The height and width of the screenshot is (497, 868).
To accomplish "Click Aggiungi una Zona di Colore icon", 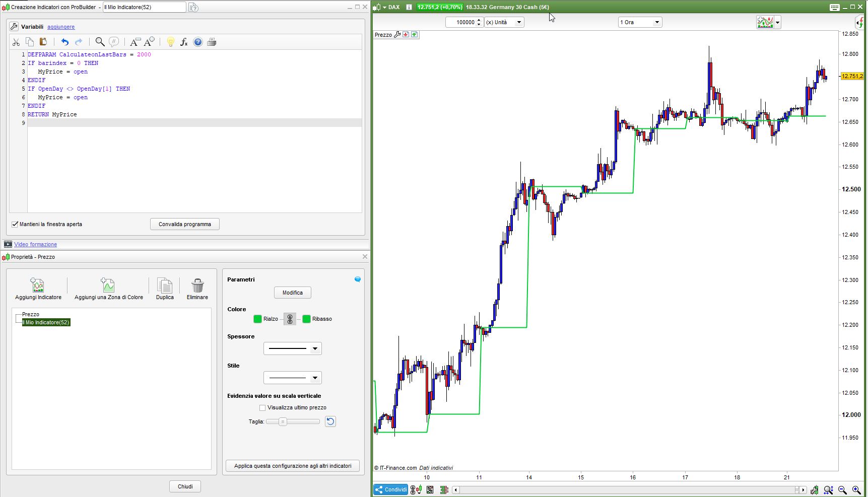I will point(108,286).
